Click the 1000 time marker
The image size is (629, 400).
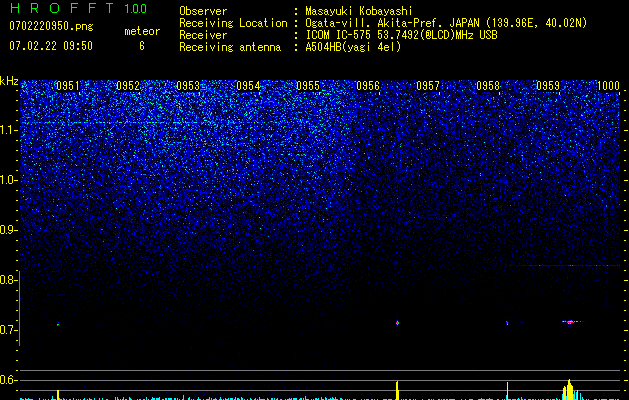pyautogui.click(x=608, y=86)
